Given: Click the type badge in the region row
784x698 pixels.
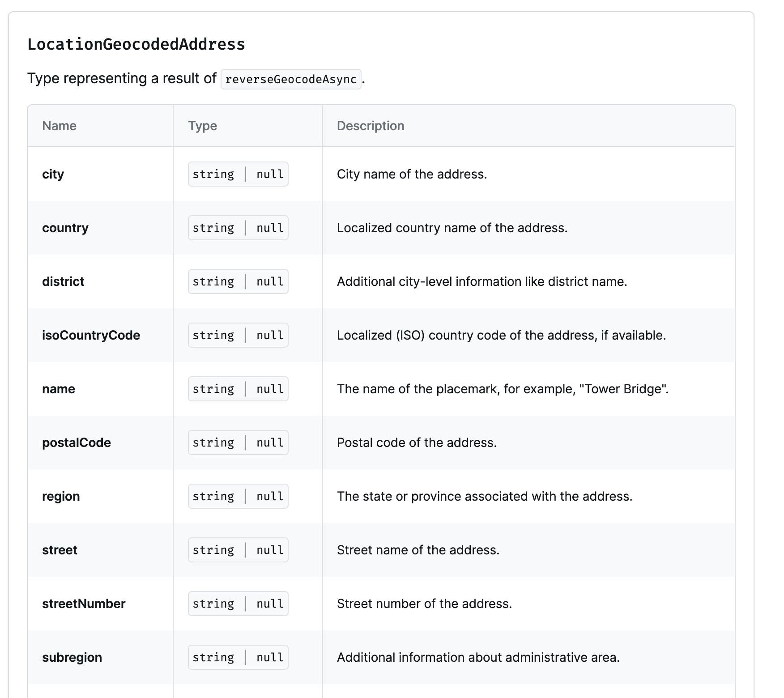Looking at the screenshot, I should coord(238,496).
